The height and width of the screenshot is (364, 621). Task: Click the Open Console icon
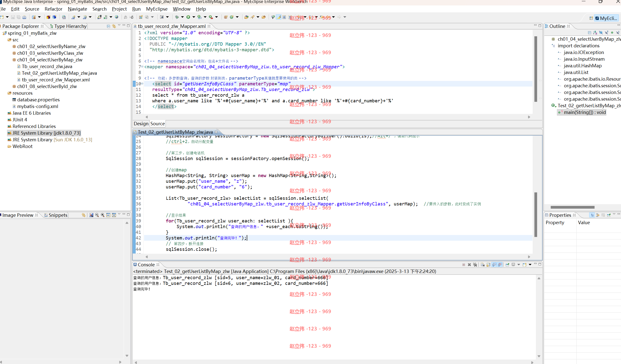click(x=525, y=265)
